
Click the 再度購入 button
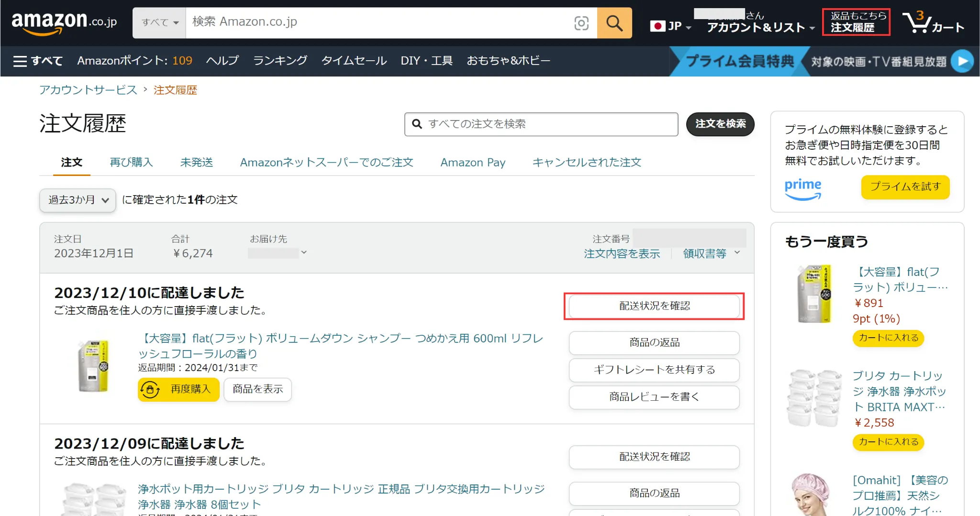(178, 389)
